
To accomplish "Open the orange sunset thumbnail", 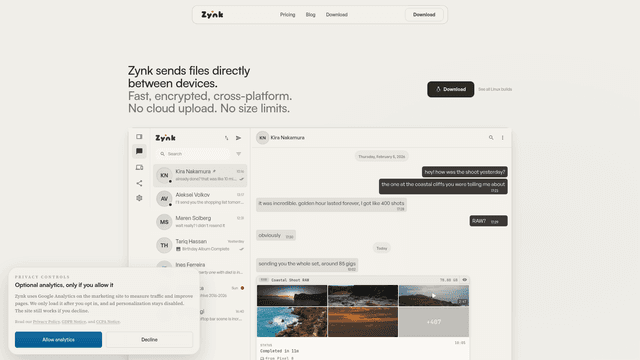I will (363, 322).
